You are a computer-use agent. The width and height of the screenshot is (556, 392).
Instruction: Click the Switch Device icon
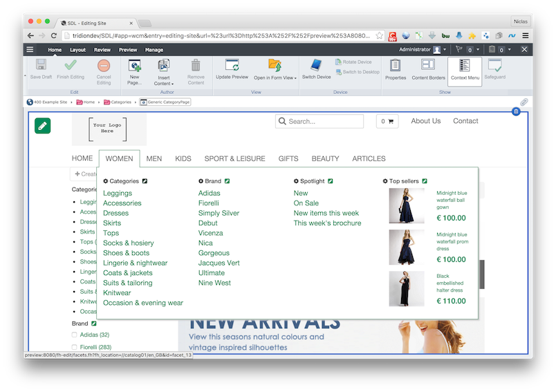[x=316, y=66]
